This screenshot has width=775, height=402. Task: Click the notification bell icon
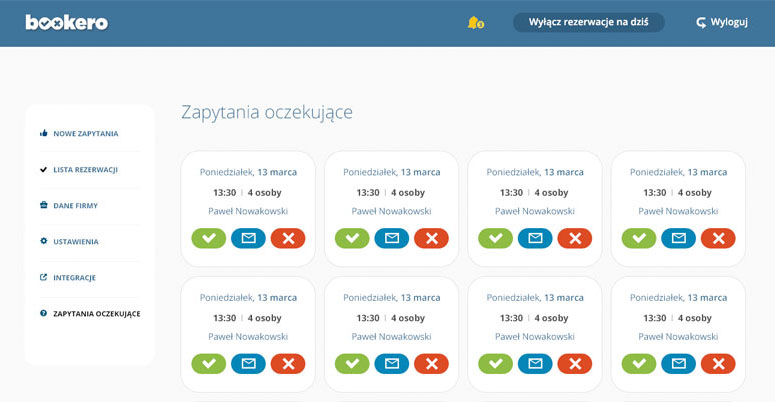pos(474,22)
